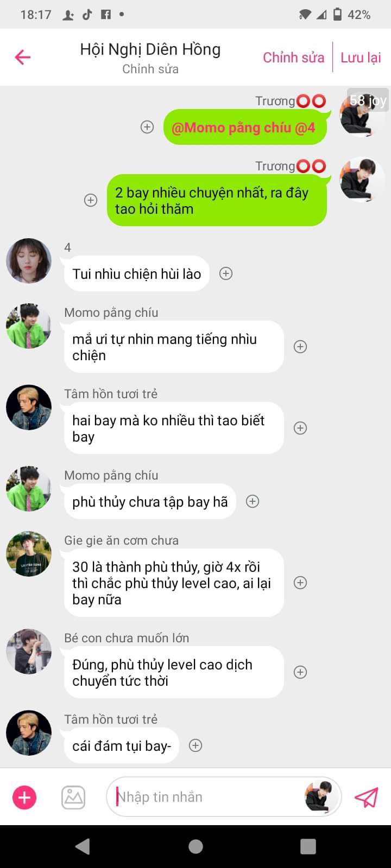The width and height of the screenshot is (391, 868).
Task: Tap plus icon beside 'cái đám tụi bay-'
Action: (x=195, y=745)
